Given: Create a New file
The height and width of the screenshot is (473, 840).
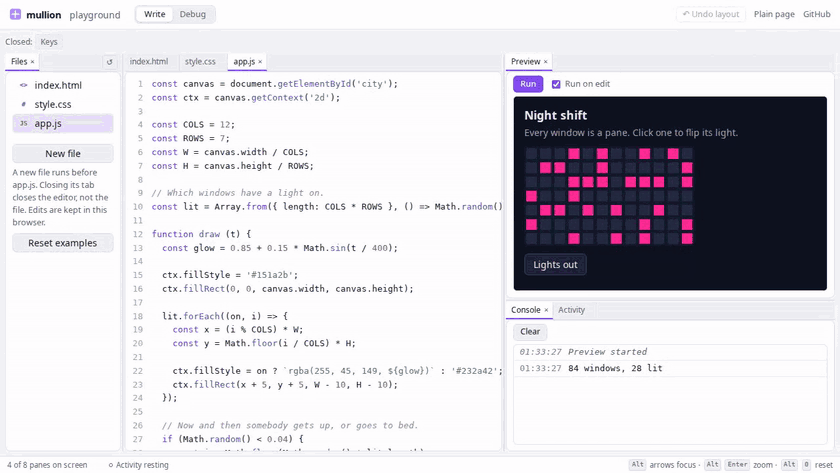Looking at the screenshot, I should [63, 154].
